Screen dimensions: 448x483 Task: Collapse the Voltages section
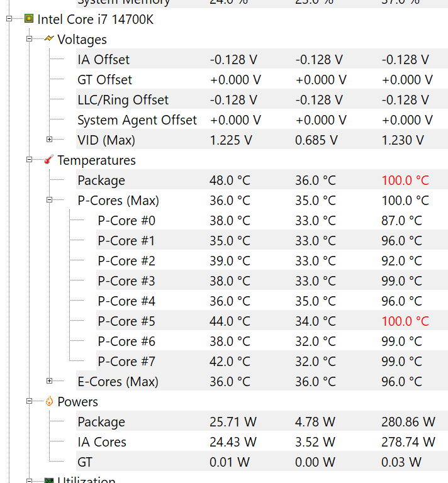[x=29, y=39]
